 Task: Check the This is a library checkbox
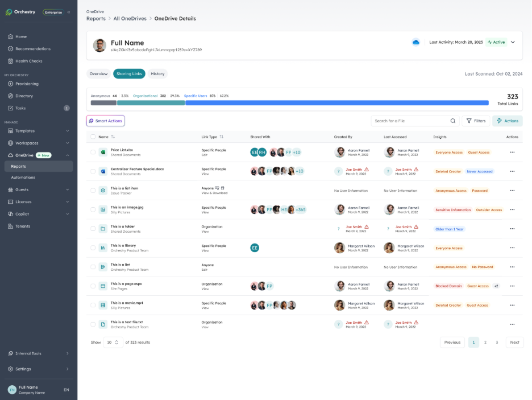tap(93, 248)
